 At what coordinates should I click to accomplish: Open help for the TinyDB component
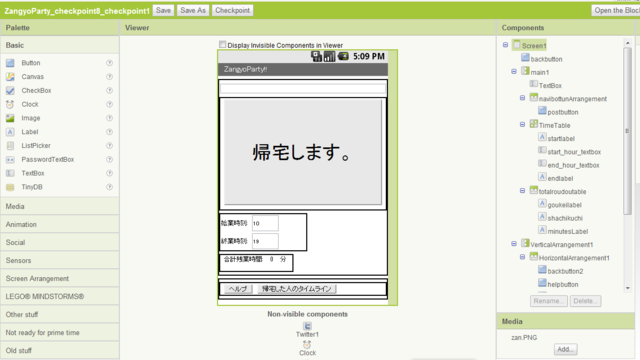(x=109, y=187)
